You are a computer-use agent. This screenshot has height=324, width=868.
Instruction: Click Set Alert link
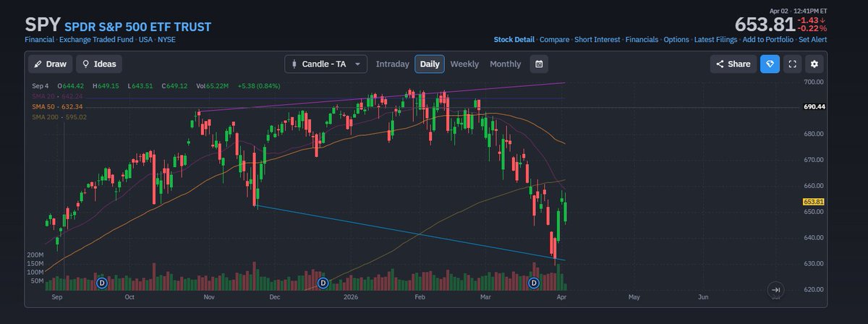813,40
